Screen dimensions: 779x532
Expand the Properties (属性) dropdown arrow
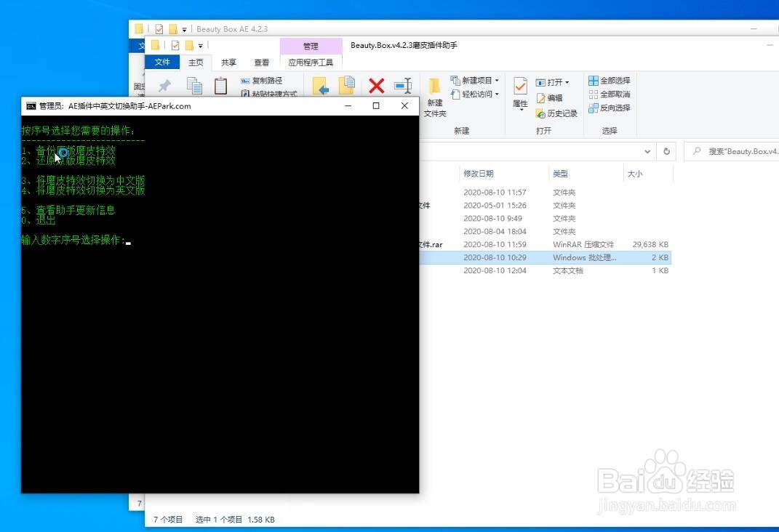[x=522, y=109]
